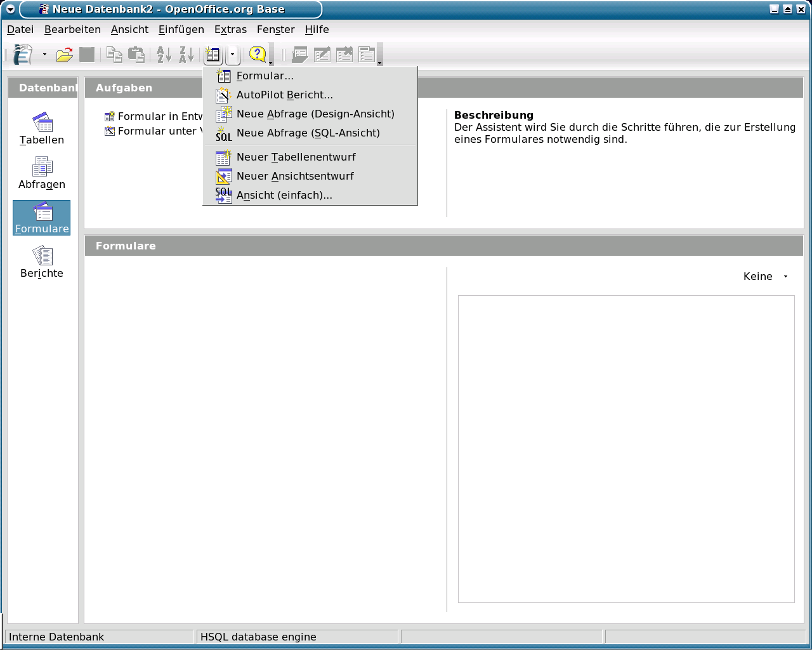Click the Formular unter Verwendung task link

[x=154, y=131]
